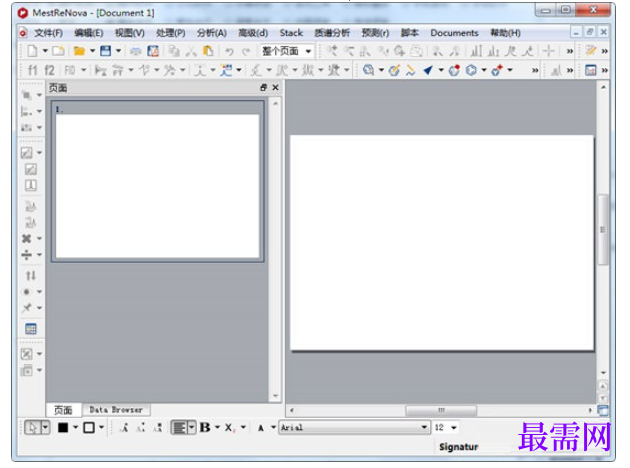Select page 1 thumbnail in 页面 panel

[x=158, y=181]
